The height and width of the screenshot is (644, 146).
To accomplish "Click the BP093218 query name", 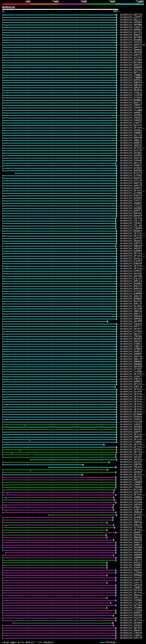I will click(8, 8).
